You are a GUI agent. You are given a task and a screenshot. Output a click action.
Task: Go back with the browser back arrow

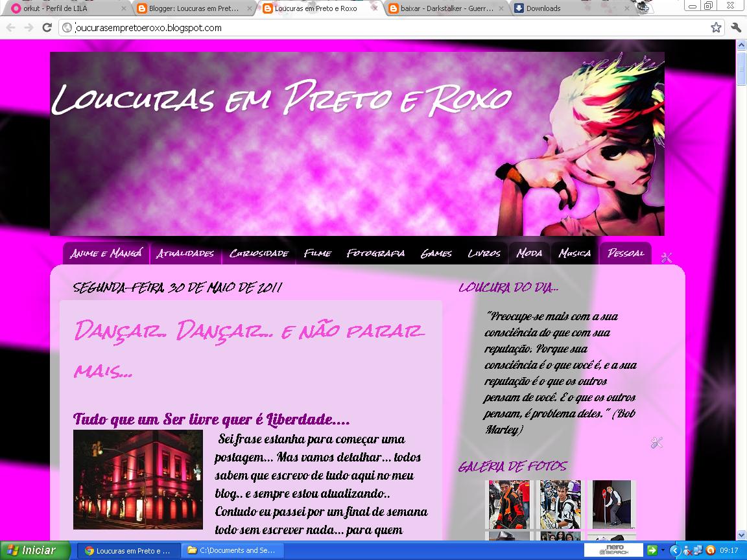tap(10, 28)
